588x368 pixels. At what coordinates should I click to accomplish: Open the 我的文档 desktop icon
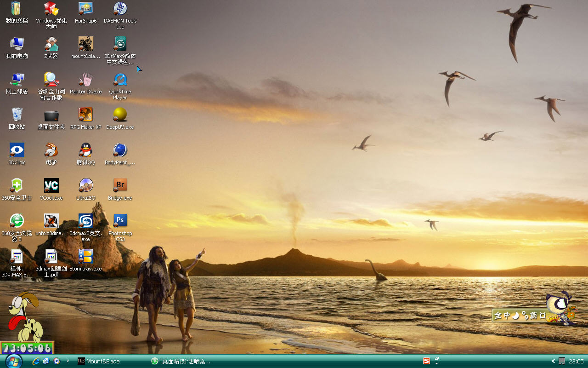point(17,13)
